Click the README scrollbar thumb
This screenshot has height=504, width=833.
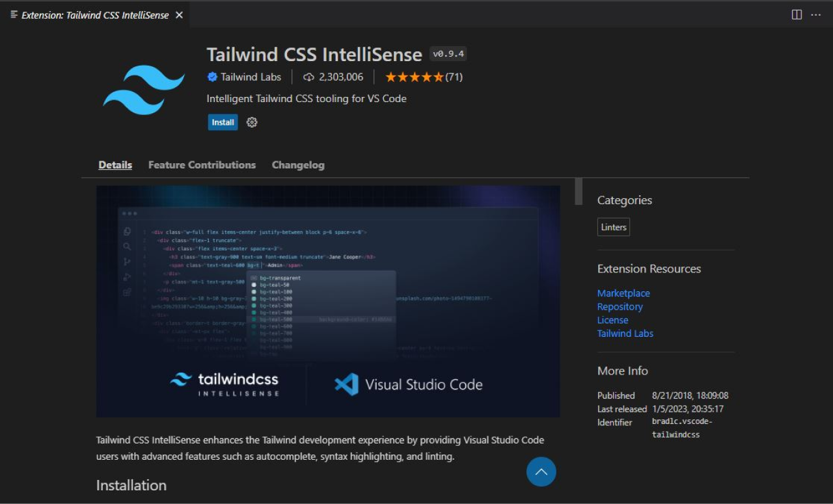(x=578, y=191)
